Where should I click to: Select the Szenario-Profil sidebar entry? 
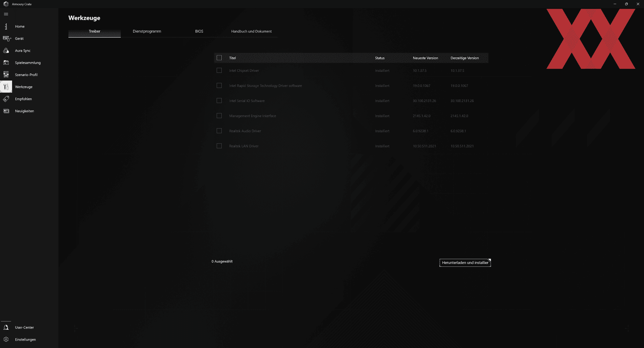point(26,75)
